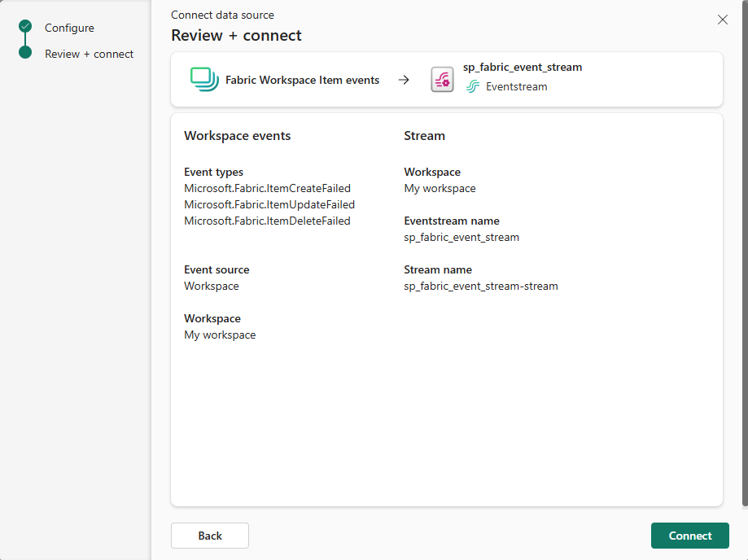Select the Review + connect wizard step
The image size is (748, 560).
pyautogui.click(x=89, y=54)
